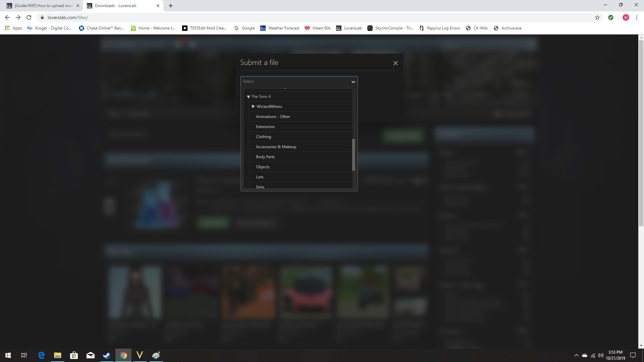The width and height of the screenshot is (644, 362).
Task: Open the Weather Forecast bookmark
Action: coord(280,28)
